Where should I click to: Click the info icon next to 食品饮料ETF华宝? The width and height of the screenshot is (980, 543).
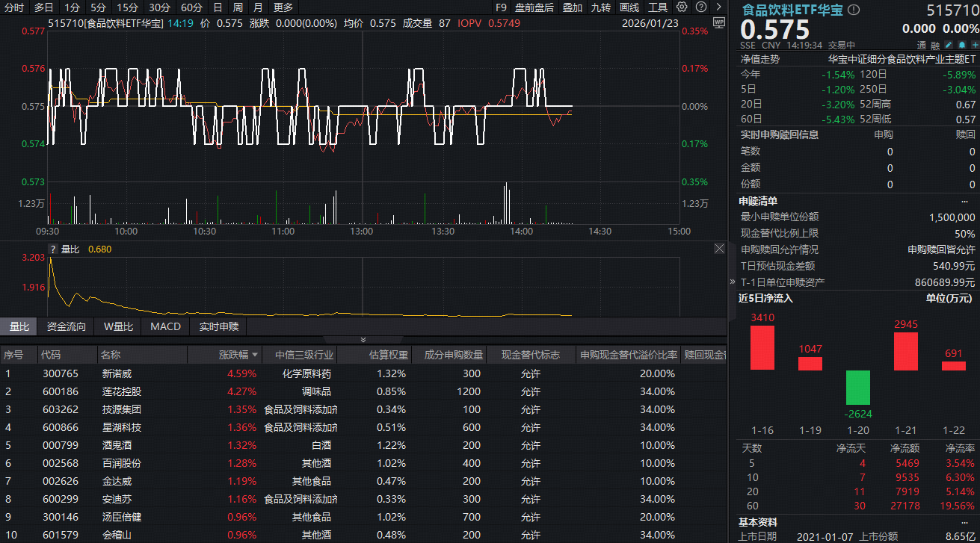click(854, 10)
